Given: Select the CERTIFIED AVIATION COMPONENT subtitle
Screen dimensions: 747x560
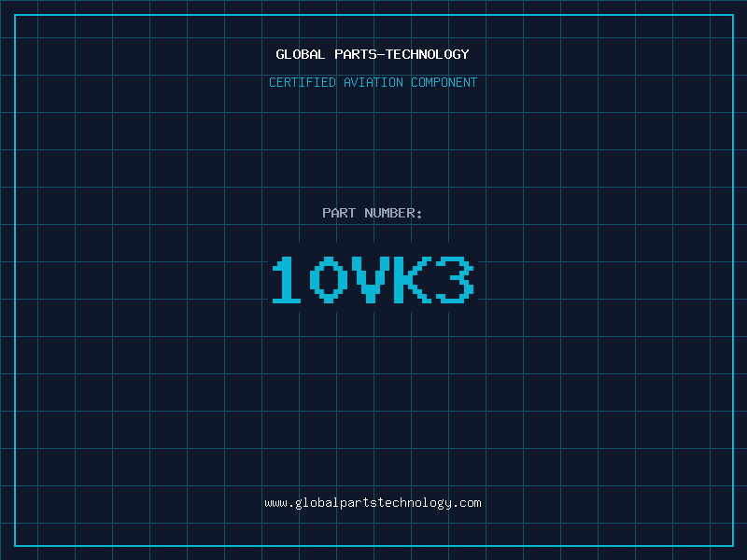Looking at the screenshot, I should point(373,82).
